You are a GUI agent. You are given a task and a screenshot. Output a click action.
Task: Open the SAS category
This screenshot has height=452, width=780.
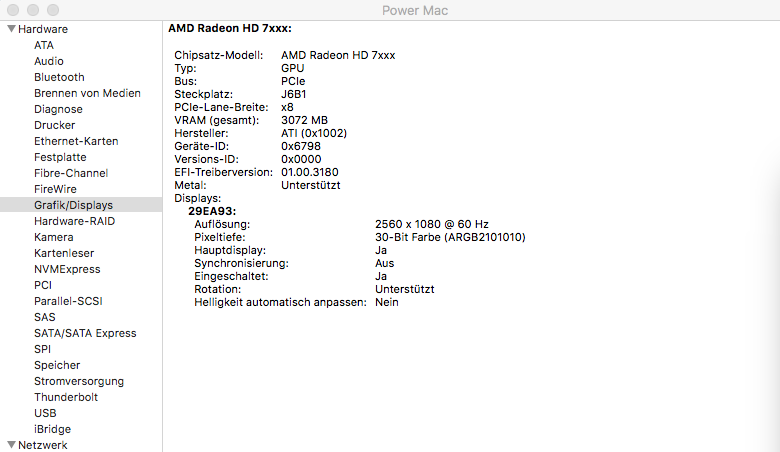45,317
